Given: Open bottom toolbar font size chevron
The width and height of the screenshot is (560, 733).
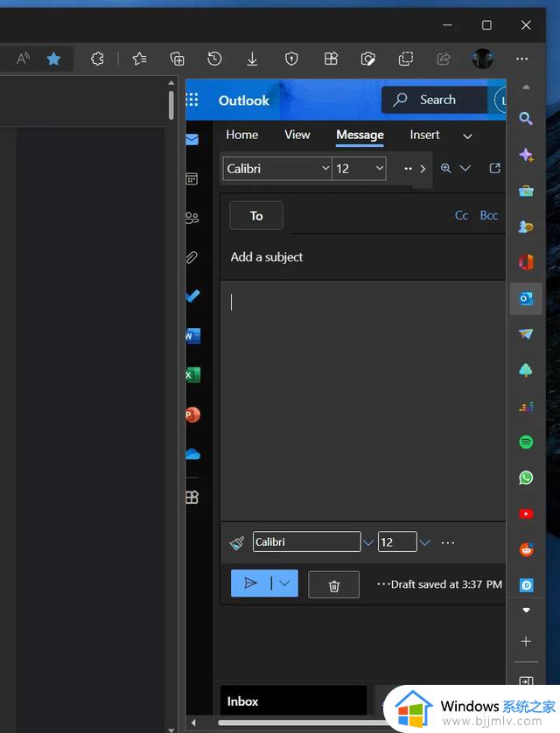Looking at the screenshot, I should (424, 542).
